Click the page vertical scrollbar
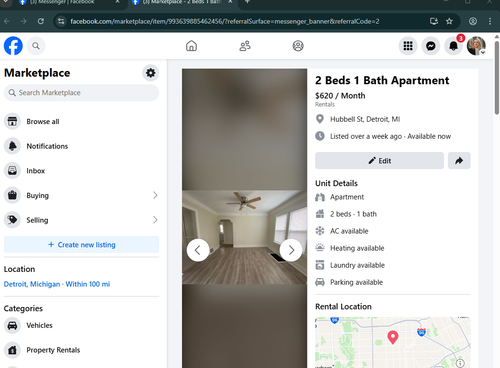 [497, 79]
